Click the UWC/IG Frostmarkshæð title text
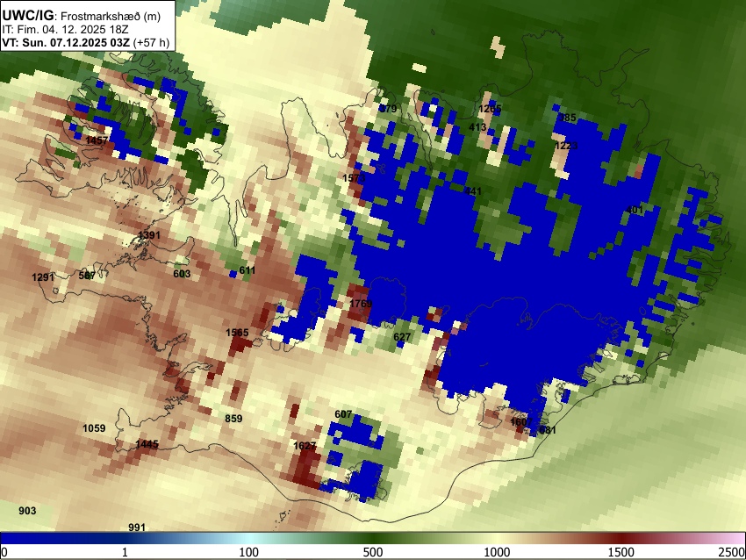Viewport: 746px width, 560px height. click(x=82, y=15)
